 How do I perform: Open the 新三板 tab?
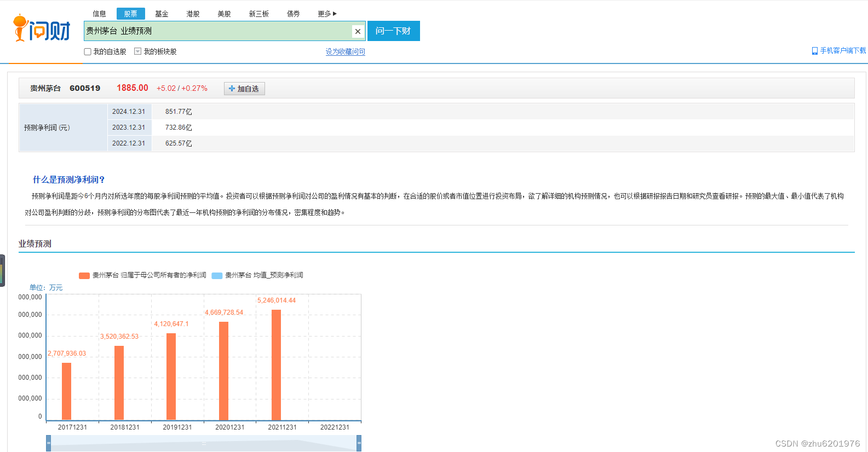tap(258, 14)
